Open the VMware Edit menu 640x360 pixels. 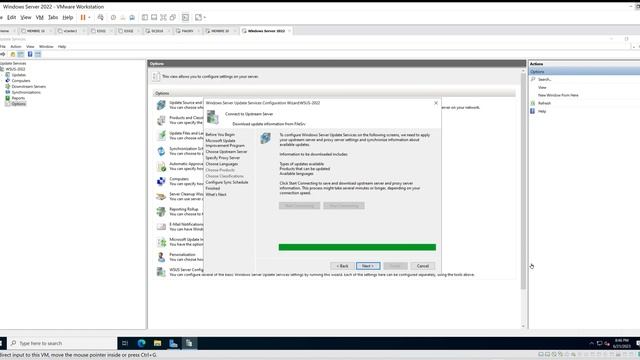click(11, 18)
